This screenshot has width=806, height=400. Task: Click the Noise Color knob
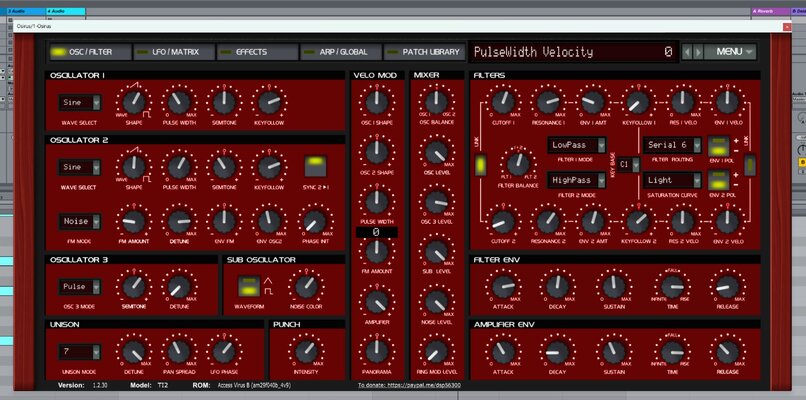pyautogui.click(x=306, y=286)
